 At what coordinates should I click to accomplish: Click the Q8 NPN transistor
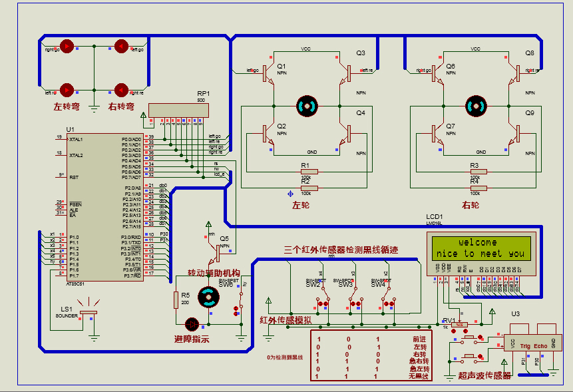tap(514, 74)
